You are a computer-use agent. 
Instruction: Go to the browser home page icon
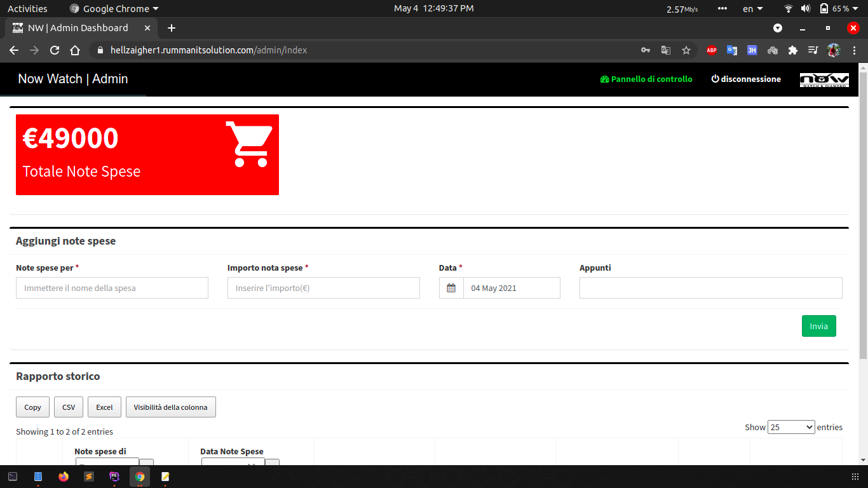[x=75, y=50]
